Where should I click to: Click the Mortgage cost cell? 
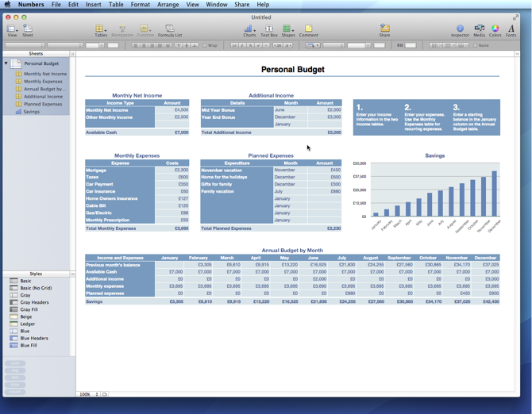172,170
